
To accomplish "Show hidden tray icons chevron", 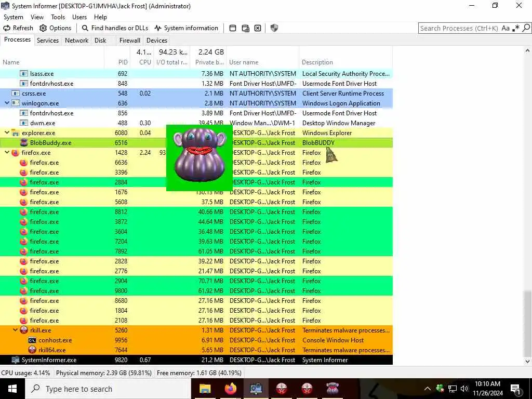I will tap(428, 389).
